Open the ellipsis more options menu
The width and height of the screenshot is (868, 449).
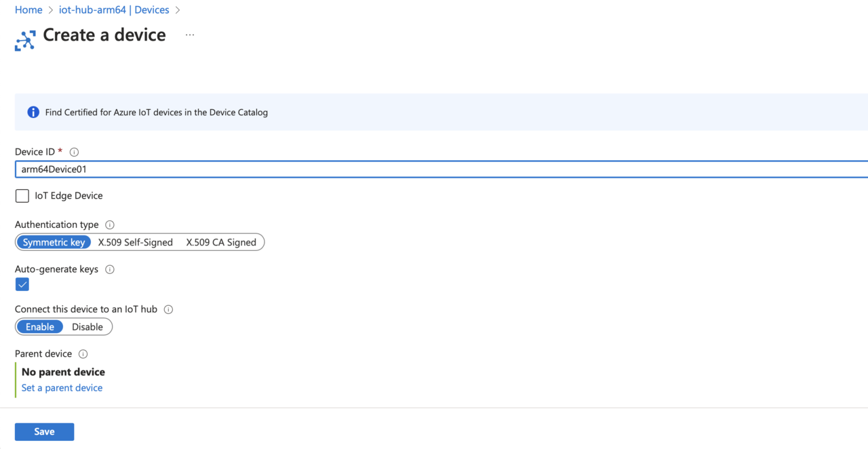[x=190, y=35]
